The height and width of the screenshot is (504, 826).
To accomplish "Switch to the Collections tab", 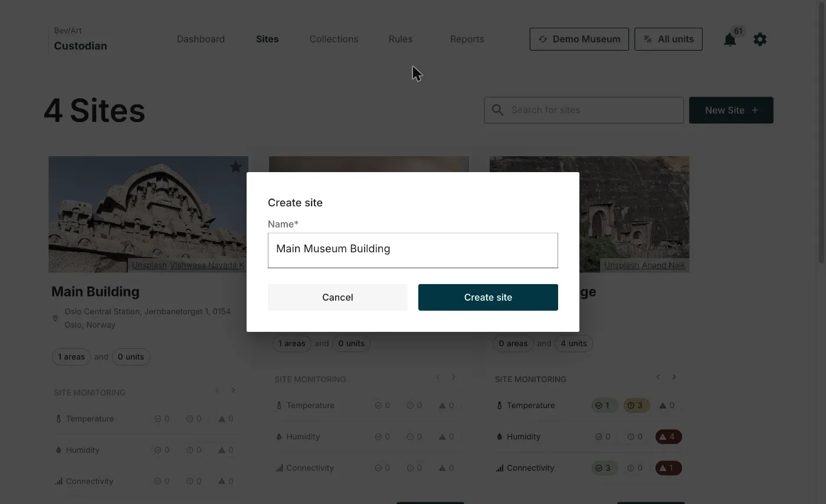I will pos(334,39).
